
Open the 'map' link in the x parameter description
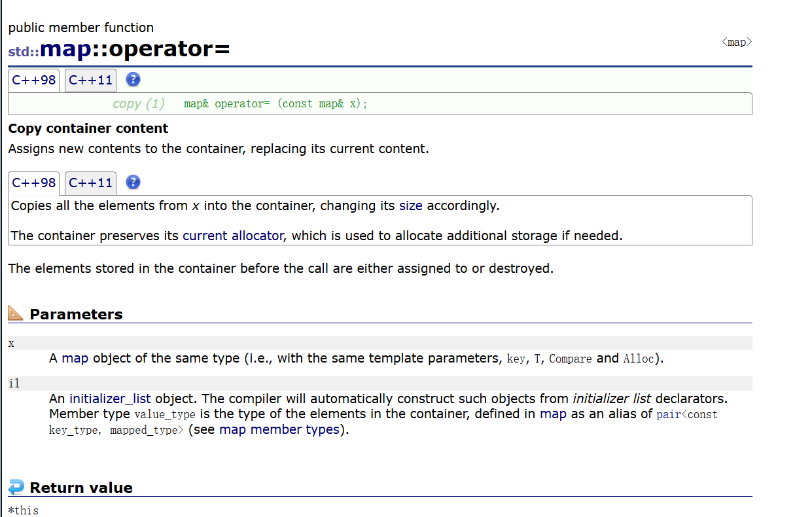pyautogui.click(x=75, y=358)
